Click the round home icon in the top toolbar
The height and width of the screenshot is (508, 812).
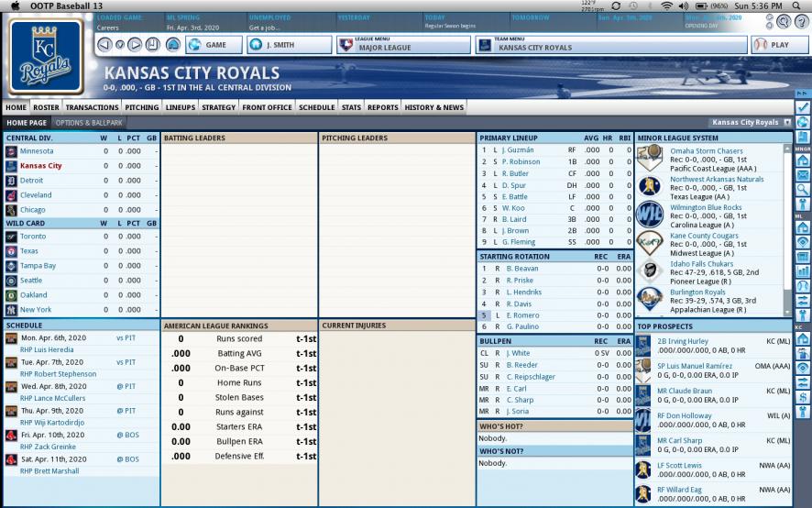173,45
